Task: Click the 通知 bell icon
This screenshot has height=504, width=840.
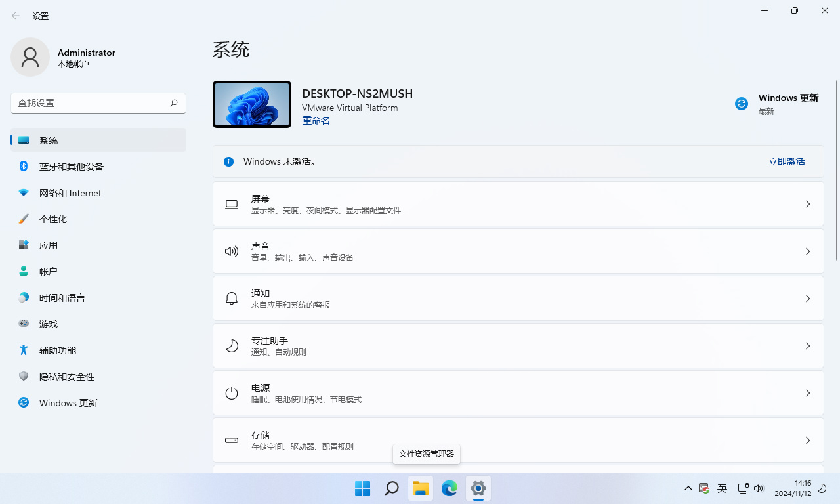Action: [232, 299]
